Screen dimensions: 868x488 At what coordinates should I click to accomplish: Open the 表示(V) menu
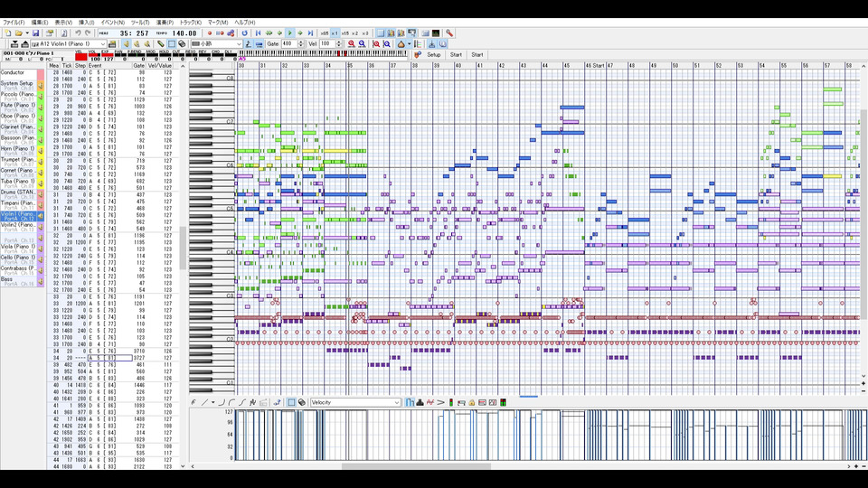(63, 23)
